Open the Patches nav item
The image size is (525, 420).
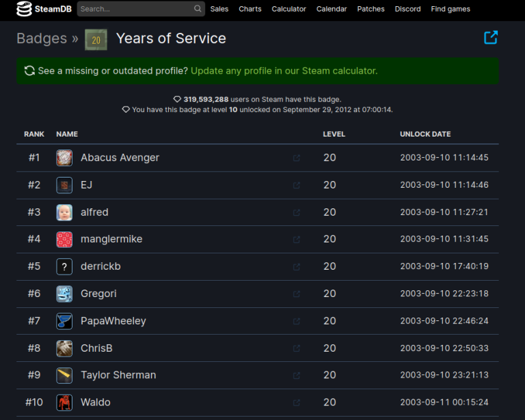coord(371,9)
